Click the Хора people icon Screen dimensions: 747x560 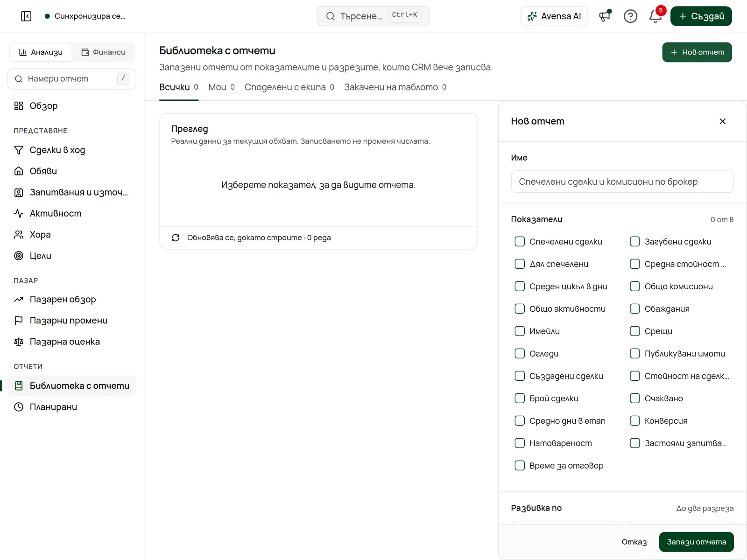point(19,235)
